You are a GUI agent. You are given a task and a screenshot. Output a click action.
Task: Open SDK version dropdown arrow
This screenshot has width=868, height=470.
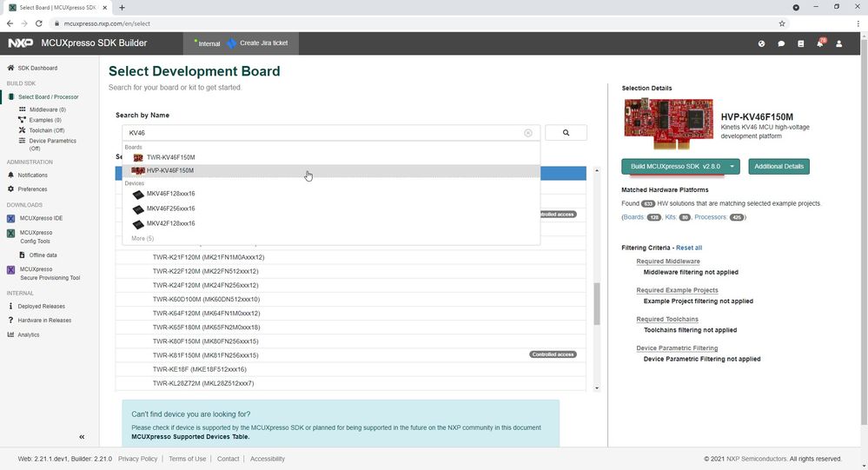[x=732, y=167]
